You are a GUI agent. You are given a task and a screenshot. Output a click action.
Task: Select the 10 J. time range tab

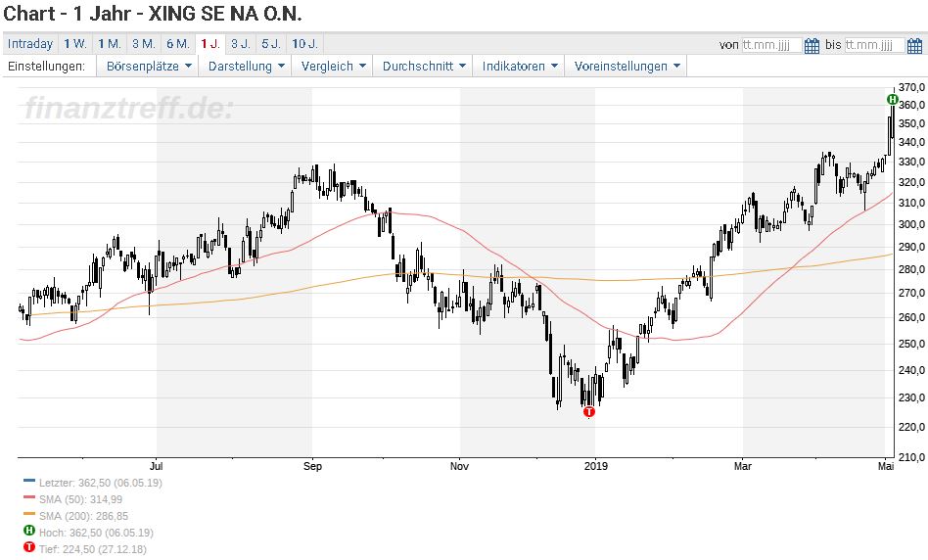click(x=305, y=44)
